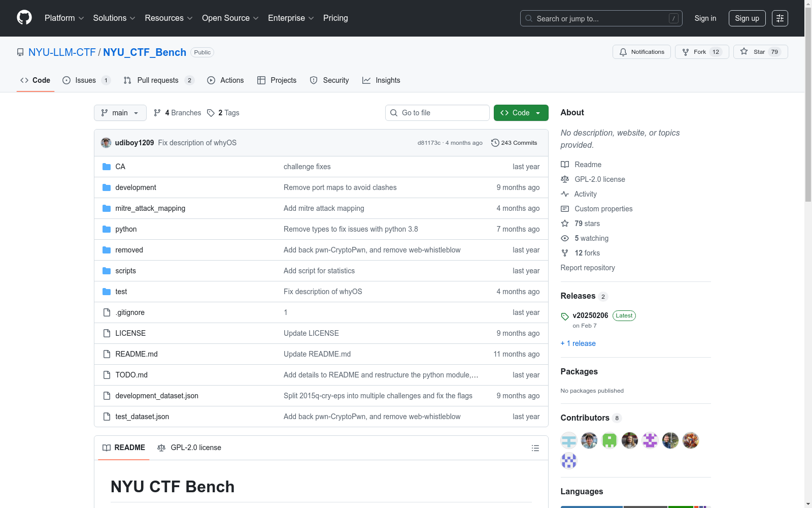The height and width of the screenshot is (508, 812).
Task: Click the Notifications bell button
Action: point(642,52)
